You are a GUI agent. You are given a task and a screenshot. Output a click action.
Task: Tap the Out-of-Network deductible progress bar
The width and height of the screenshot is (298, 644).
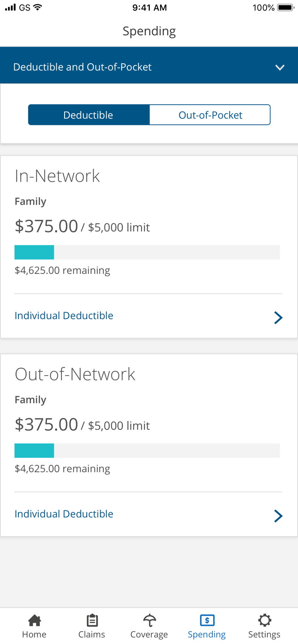pyautogui.click(x=147, y=451)
